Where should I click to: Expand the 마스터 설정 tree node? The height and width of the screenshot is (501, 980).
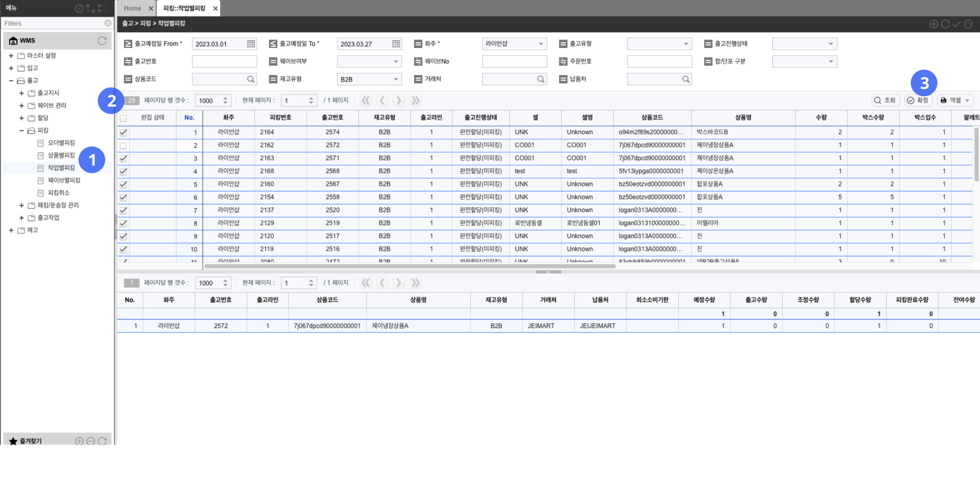click(11, 56)
